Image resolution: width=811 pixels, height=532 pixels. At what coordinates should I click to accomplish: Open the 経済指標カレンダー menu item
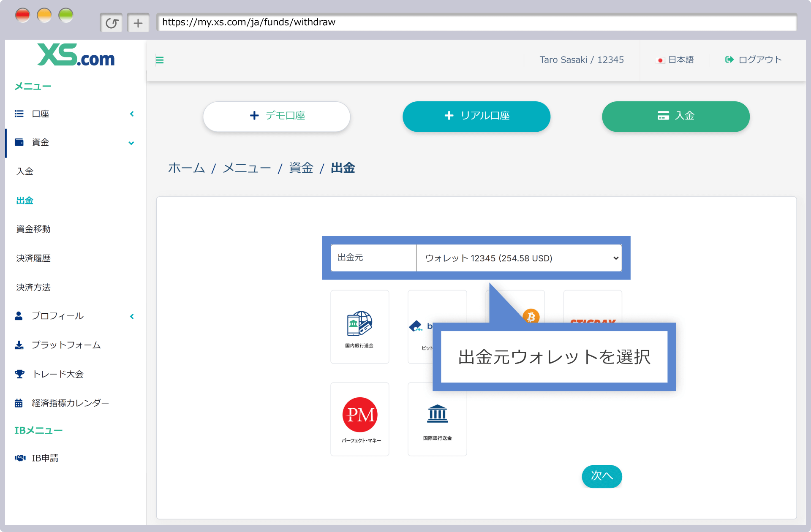coord(71,403)
